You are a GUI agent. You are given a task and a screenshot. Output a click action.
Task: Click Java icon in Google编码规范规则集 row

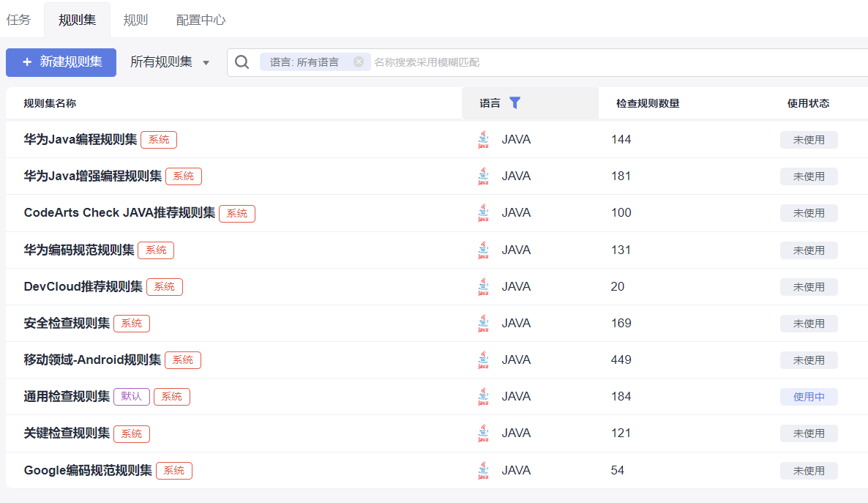pyautogui.click(x=483, y=471)
